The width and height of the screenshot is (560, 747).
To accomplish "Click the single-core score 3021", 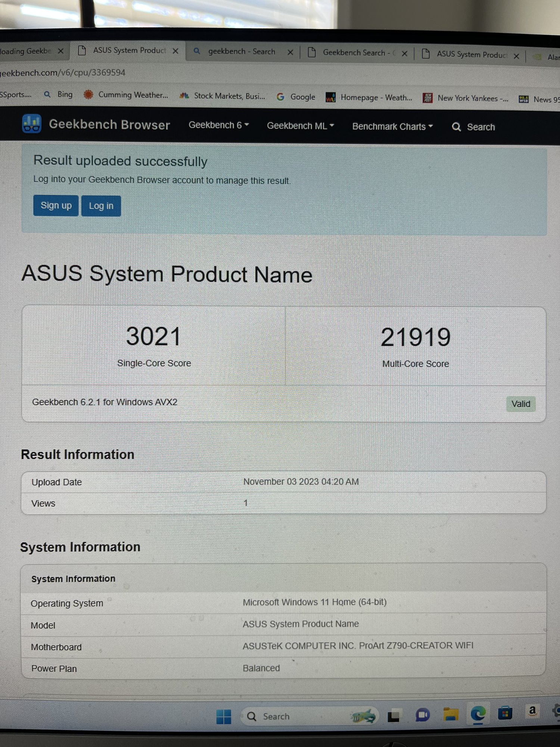I will click(x=154, y=336).
